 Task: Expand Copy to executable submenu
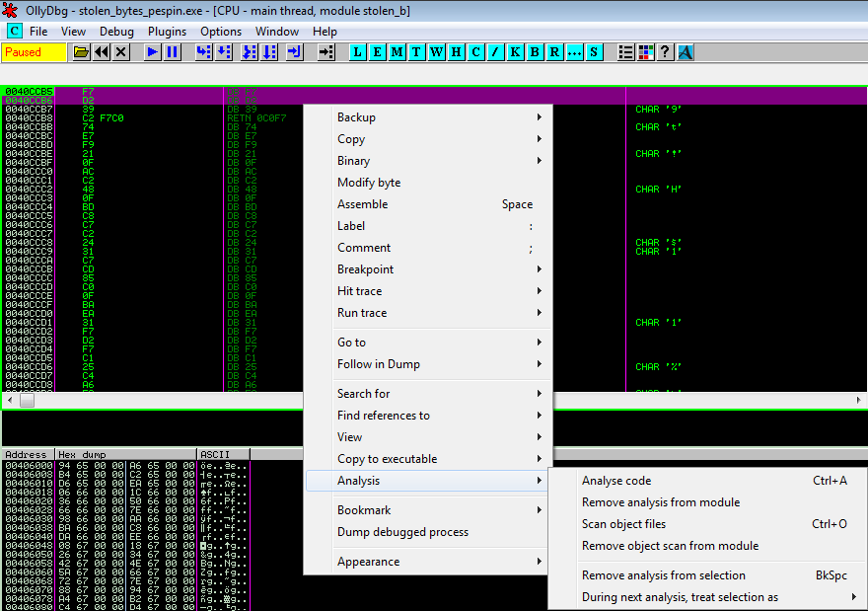[429, 459]
